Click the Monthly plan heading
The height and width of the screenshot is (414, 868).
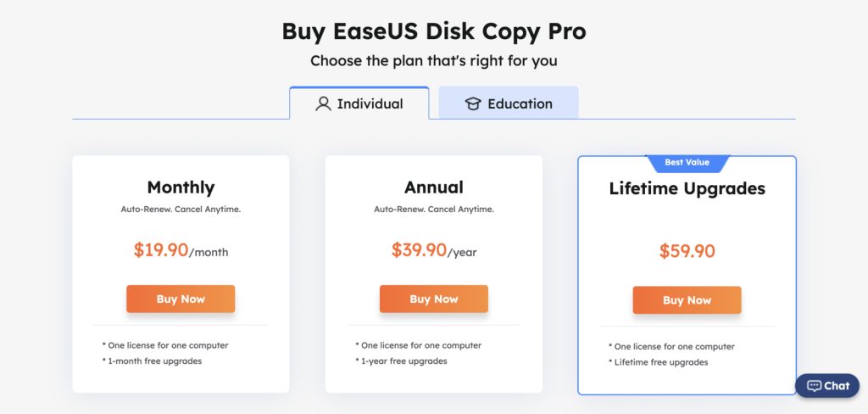(181, 187)
